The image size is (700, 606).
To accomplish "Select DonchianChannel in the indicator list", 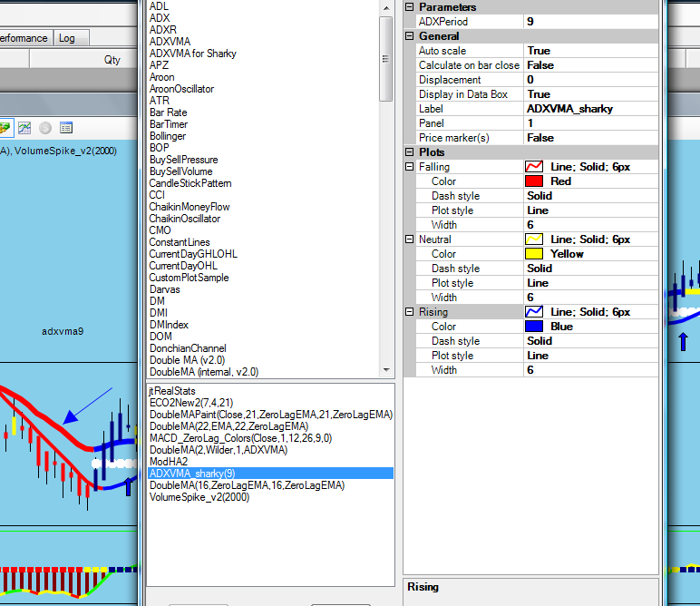I will point(188,347).
